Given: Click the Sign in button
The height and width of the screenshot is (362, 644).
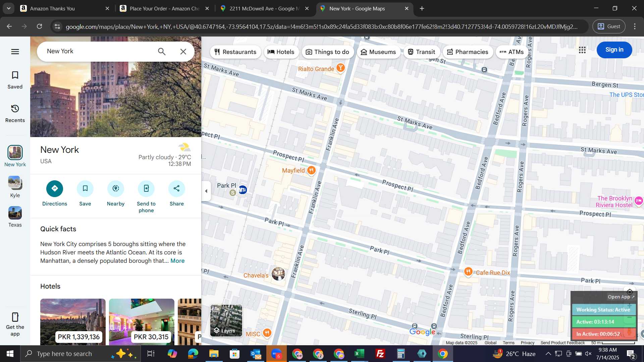Looking at the screenshot, I should click(x=614, y=50).
